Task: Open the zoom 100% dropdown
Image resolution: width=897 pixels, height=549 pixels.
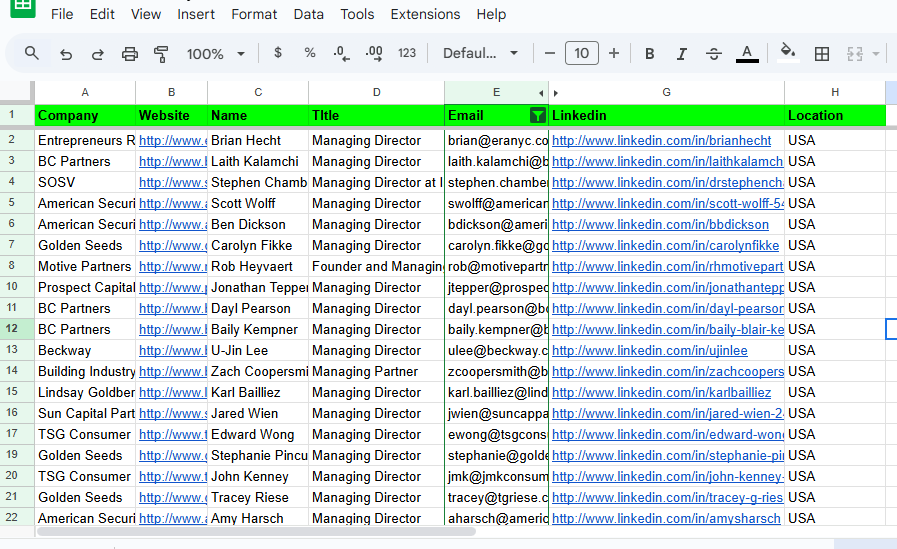Action: tap(216, 54)
